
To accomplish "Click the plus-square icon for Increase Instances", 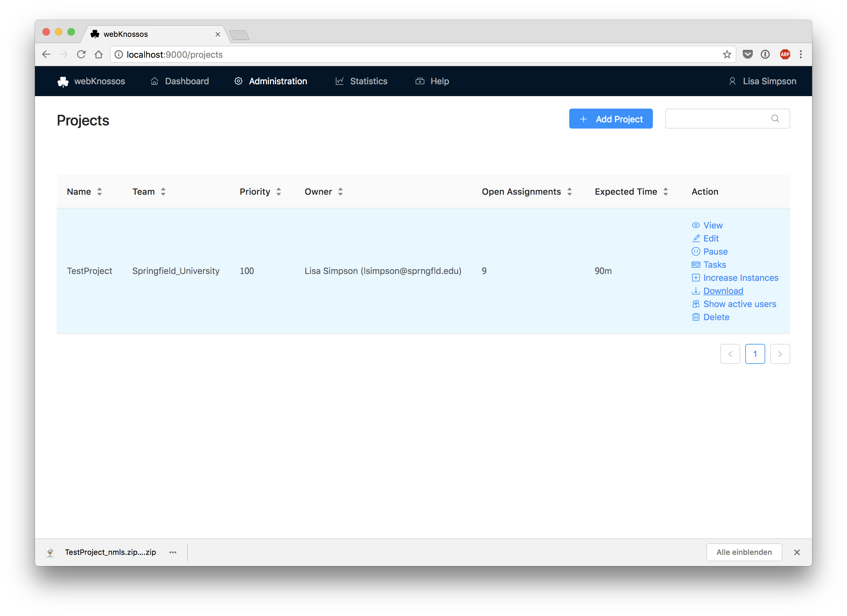I will tap(696, 277).
